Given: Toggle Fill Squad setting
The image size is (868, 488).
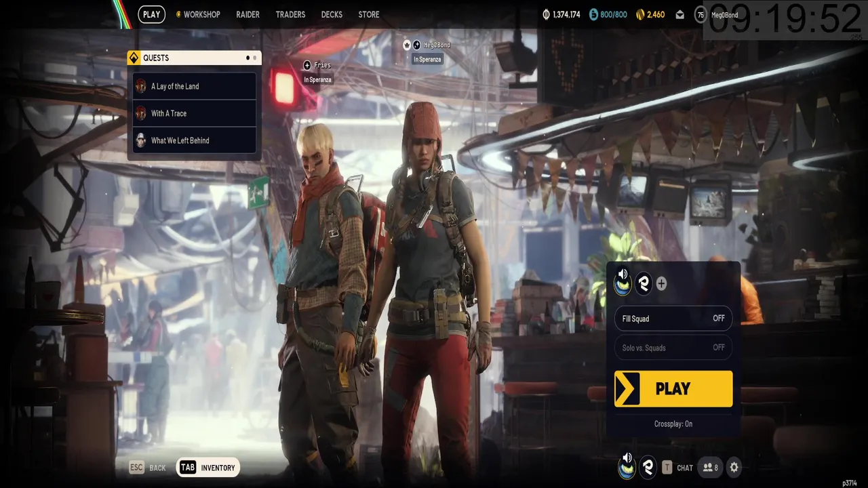Looking at the screenshot, I should [x=673, y=319].
